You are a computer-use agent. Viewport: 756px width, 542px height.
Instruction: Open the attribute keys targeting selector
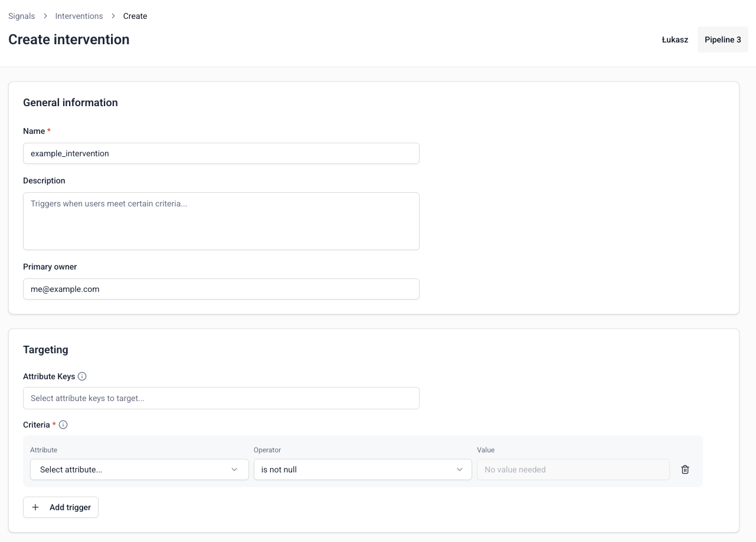click(x=221, y=398)
